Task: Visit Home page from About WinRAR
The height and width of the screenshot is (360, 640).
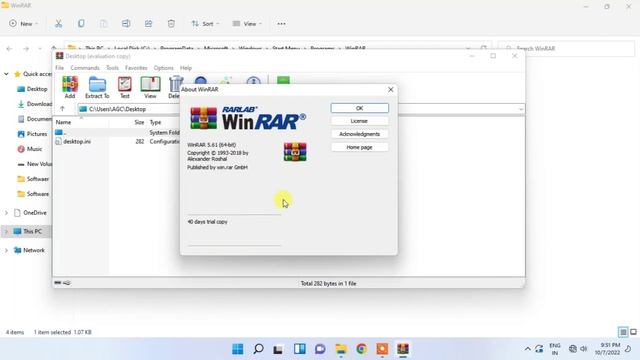Action: coord(359,147)
